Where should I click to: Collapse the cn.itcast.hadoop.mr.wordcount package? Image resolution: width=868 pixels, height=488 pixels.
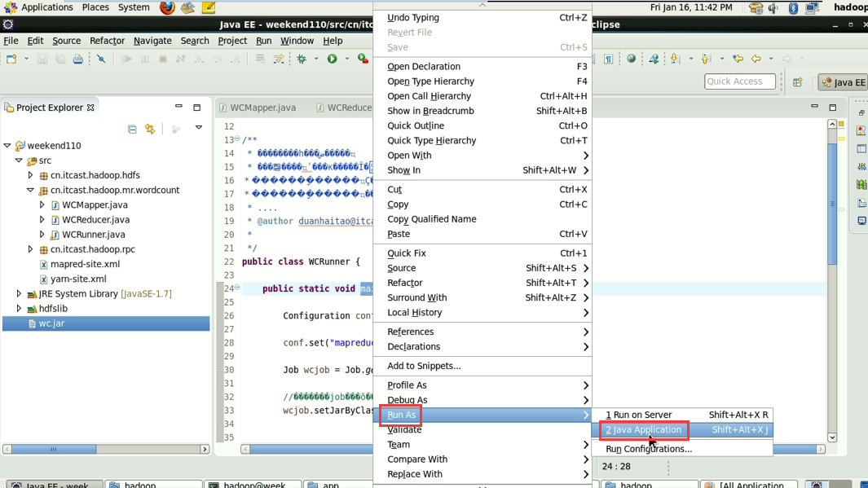point(30,190)
